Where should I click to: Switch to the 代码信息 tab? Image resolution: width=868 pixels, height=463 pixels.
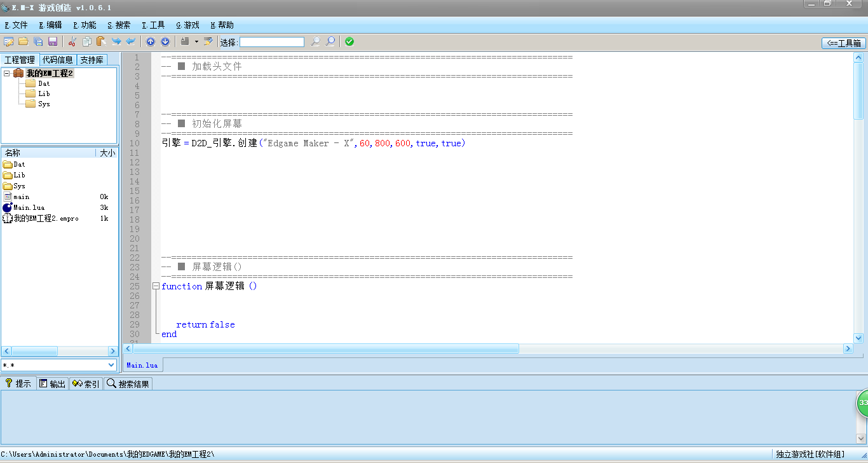[58, 60]
